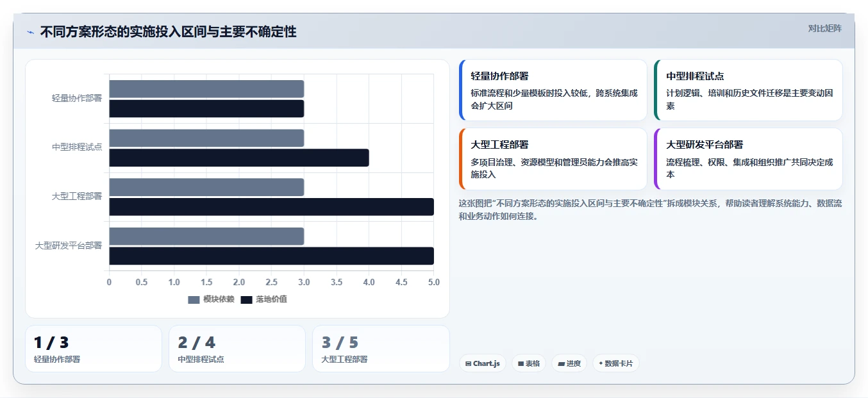The height and width of the screenshot is (398, 868).
Task: Select the 2 / 4 stat card
Action: coord(237,349)
